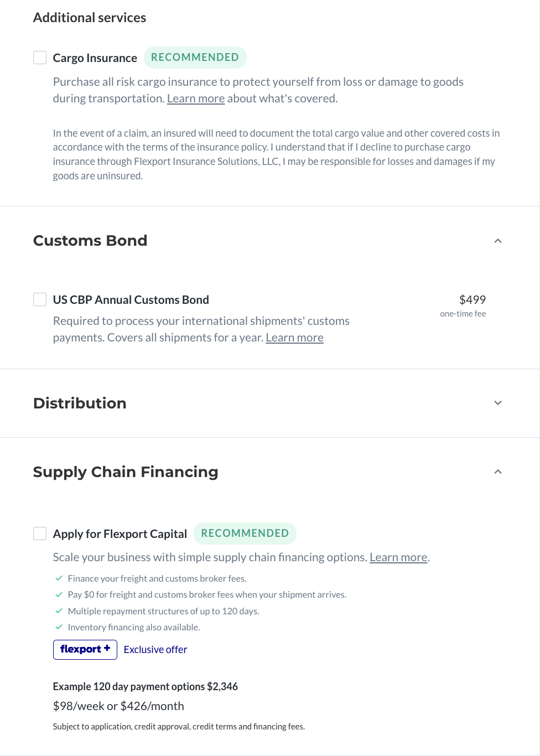Click the checkmark icon next to Finance your freight
Image resolution: width=540 pixels, height=756 pixels.
[59, 578]
